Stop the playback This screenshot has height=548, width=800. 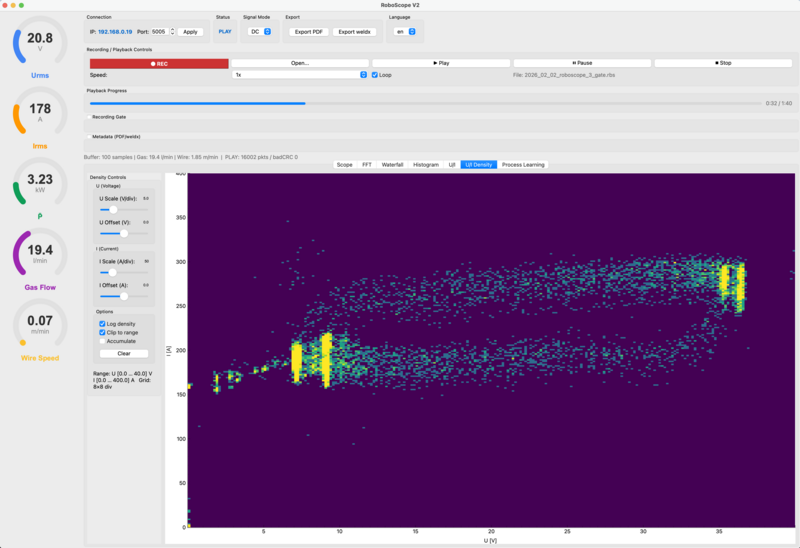point(723,63)
